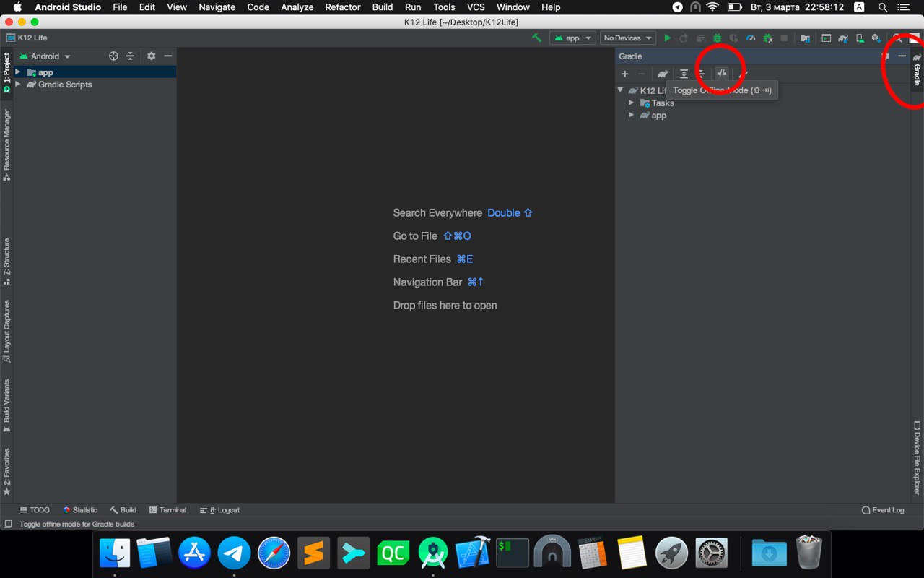Open the Navigate menu

[x=217, y=7]
